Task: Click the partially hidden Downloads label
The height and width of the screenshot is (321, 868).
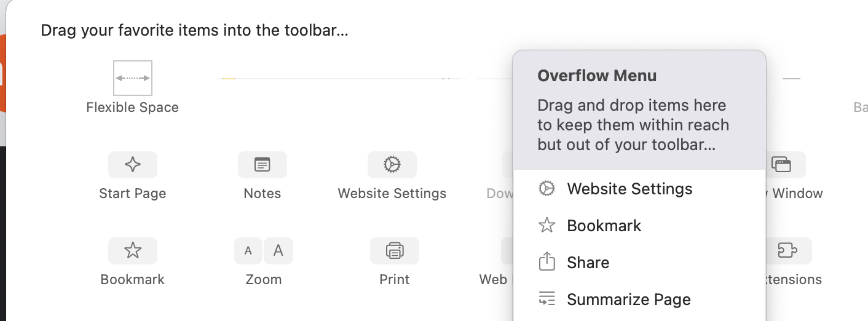Action: tap(499, 194)
